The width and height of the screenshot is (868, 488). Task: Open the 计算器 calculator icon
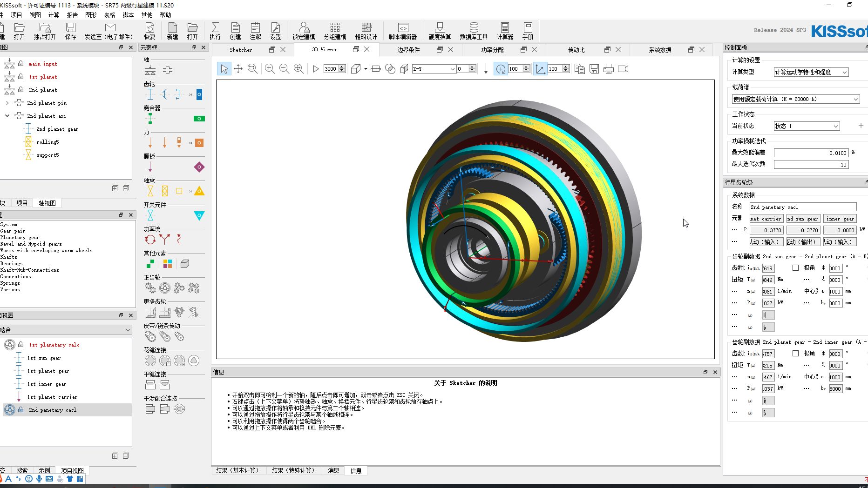[x=505, y=31]
